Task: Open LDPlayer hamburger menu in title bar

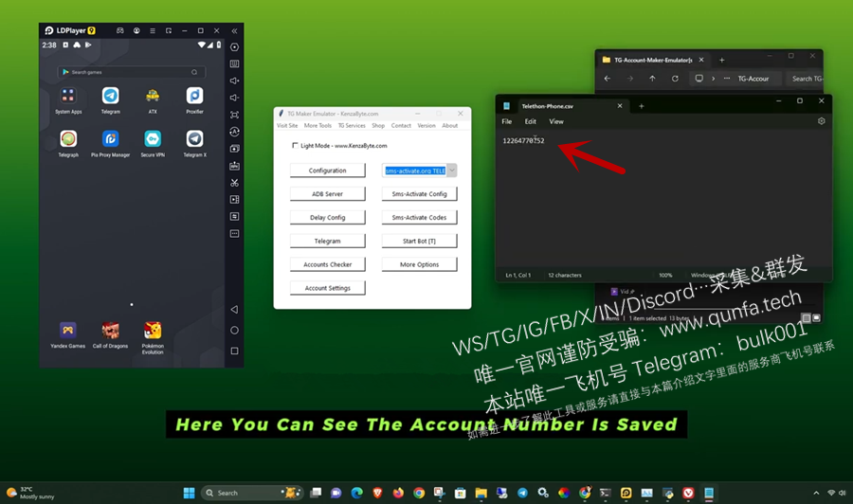Action: coord(153,31)
